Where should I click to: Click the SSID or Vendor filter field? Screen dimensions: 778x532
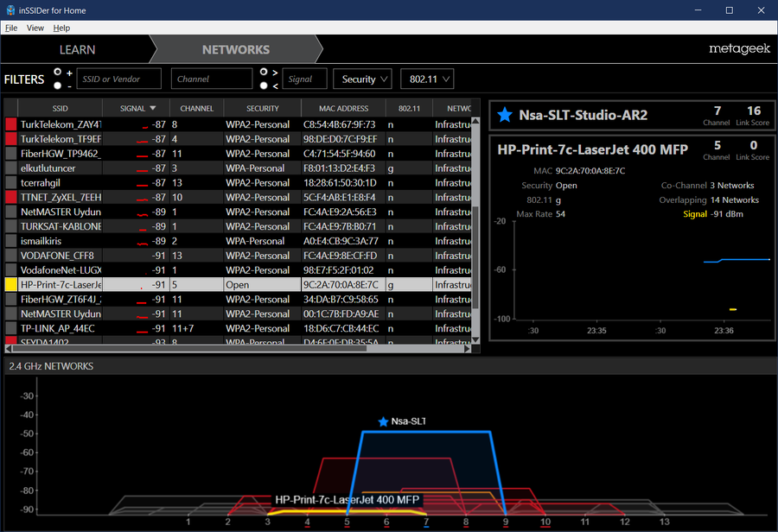tap(119, 79)
